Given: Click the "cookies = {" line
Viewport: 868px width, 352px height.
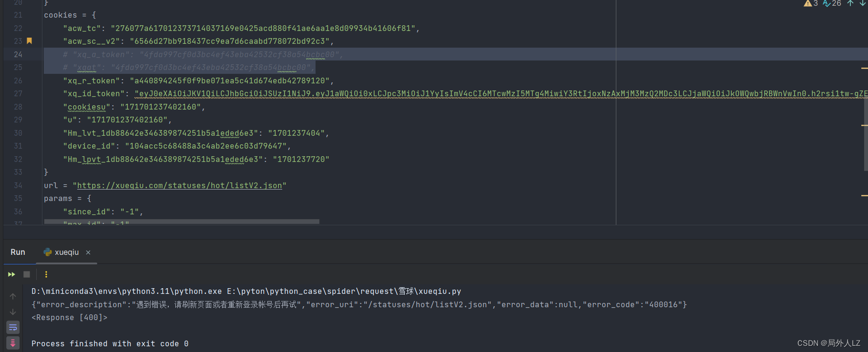Looking at the screenshot, I should click(70, 15).
